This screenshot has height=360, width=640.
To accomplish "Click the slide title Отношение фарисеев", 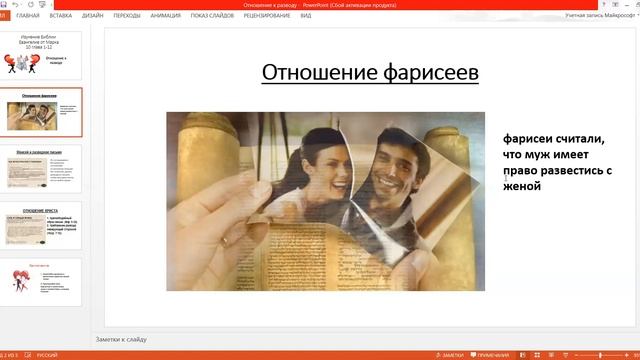I will click(370, 72).
